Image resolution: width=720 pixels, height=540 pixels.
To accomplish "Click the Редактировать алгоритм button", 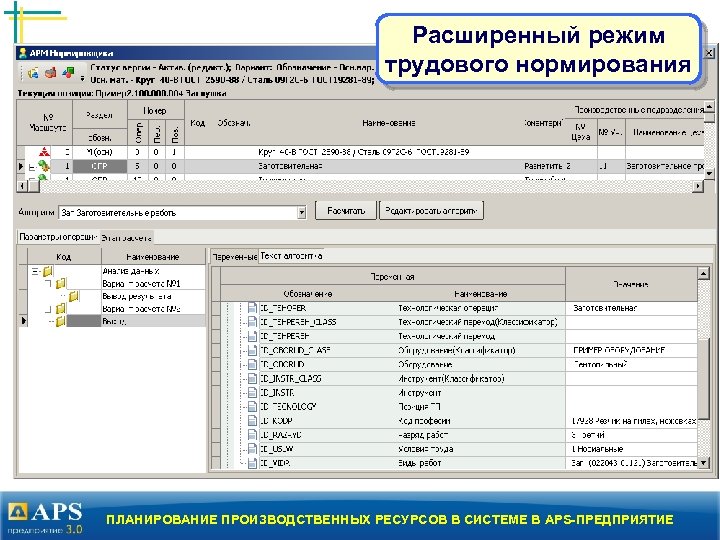I will click(x=431, y=211).
